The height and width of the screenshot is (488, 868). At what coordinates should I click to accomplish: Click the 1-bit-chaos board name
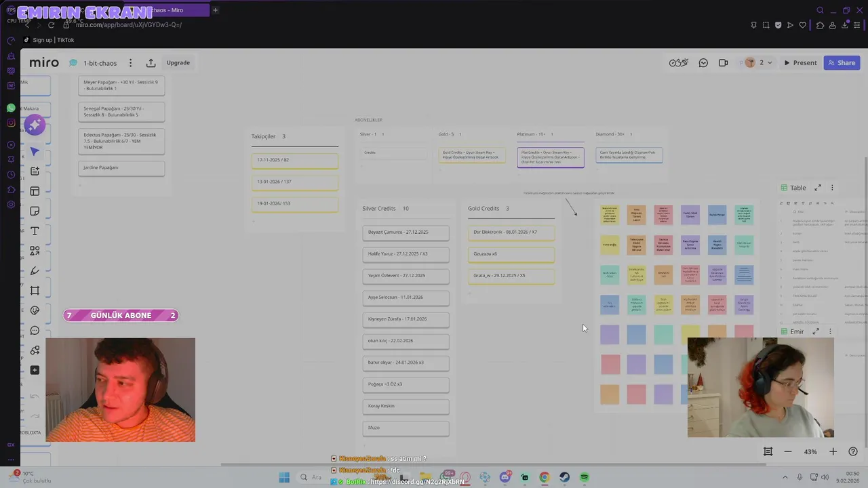pyautogui.click(x=100, y=63)
